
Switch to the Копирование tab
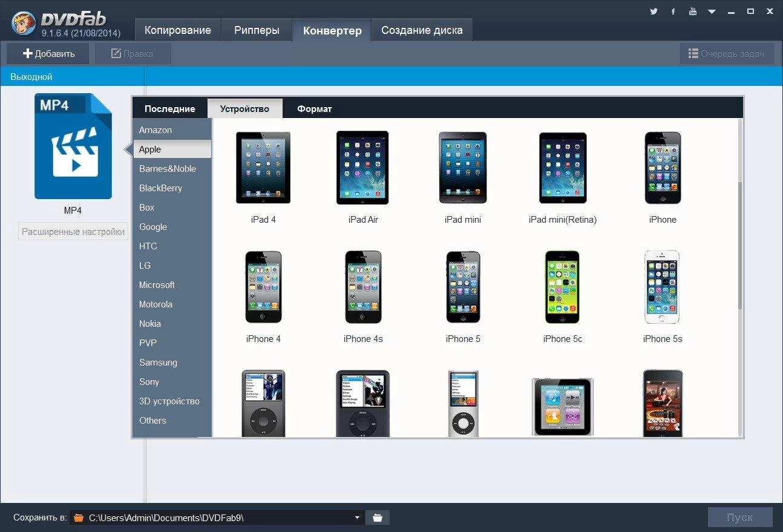(177, 30)
